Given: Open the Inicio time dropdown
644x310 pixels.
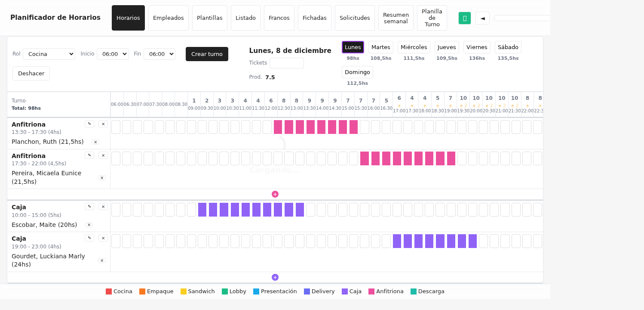Looking at the screenshot, I should click(113, 54).
